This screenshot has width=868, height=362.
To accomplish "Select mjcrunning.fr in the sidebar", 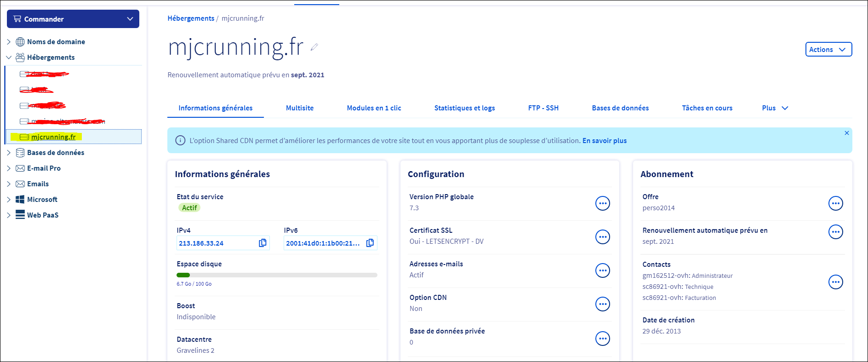I will click(53, 137).
